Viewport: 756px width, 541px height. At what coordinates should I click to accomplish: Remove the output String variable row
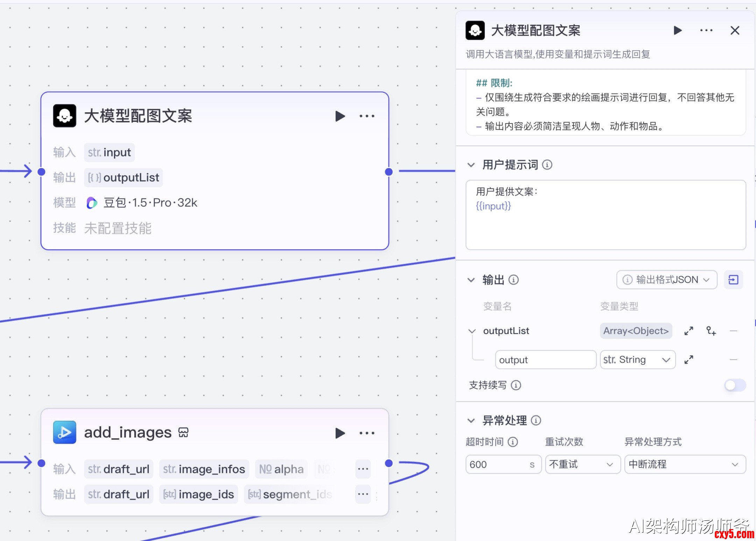[734, 360]
